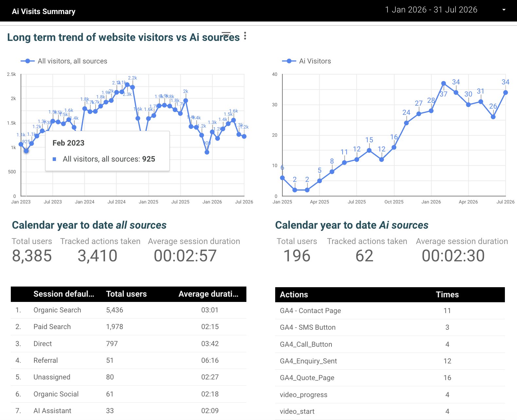The width and height of the screenshot is (517, 420).
Task: Click the Direct channel row
Action: (x=129, y=344)
